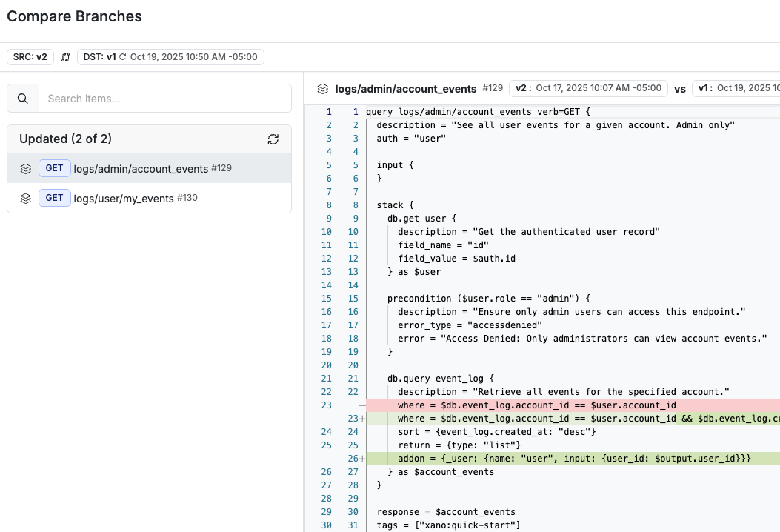The height and width of the screenshot is (532, 780).
Task: Click line 1 query logs/admin/account_events code
Action: pyautogui.click(x=478, y=112)
